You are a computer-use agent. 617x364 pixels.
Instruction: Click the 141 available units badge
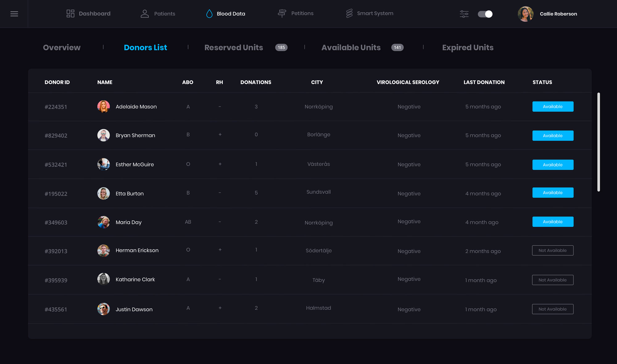(397, 47)
